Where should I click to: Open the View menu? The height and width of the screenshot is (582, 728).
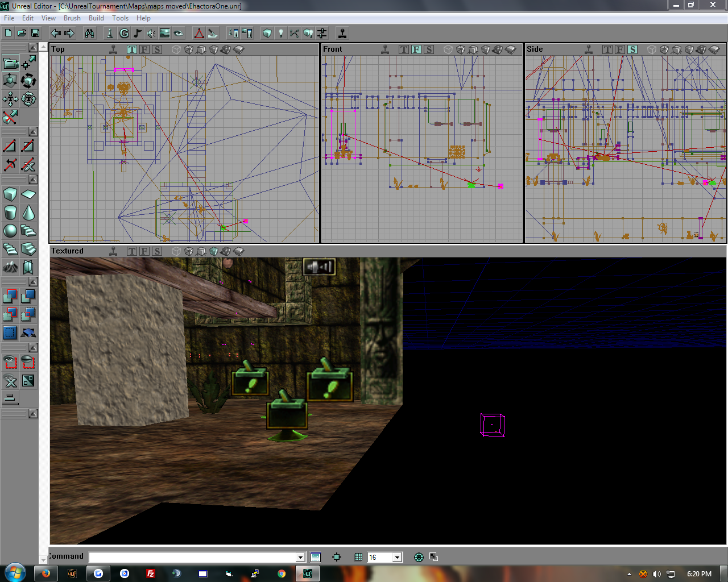[x=48, y=18]
